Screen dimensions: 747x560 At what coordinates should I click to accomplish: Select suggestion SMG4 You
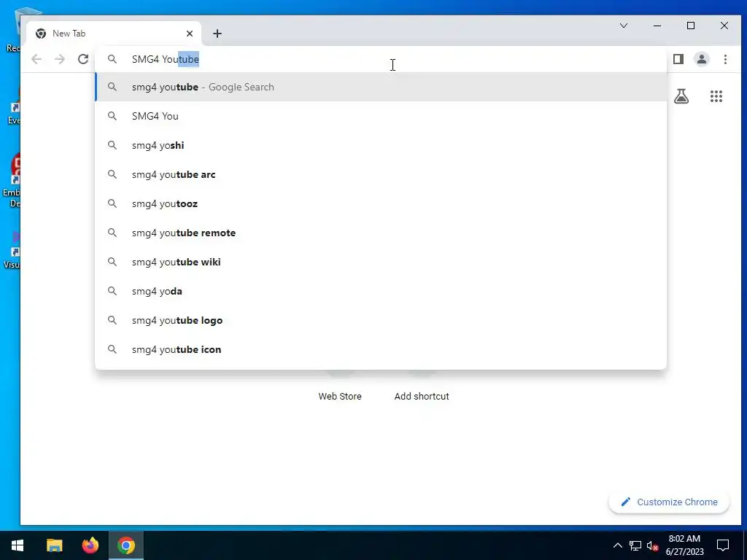coord(381,116)
